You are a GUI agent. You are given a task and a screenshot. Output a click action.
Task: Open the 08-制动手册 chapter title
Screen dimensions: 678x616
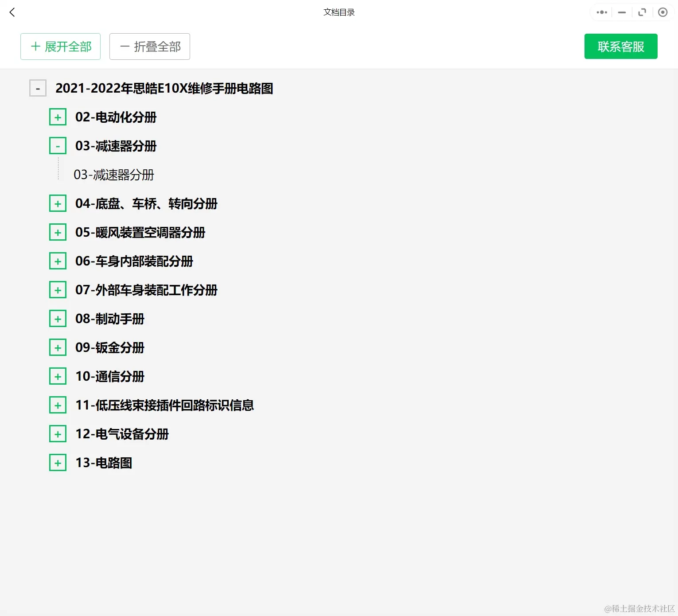[109, 318]
